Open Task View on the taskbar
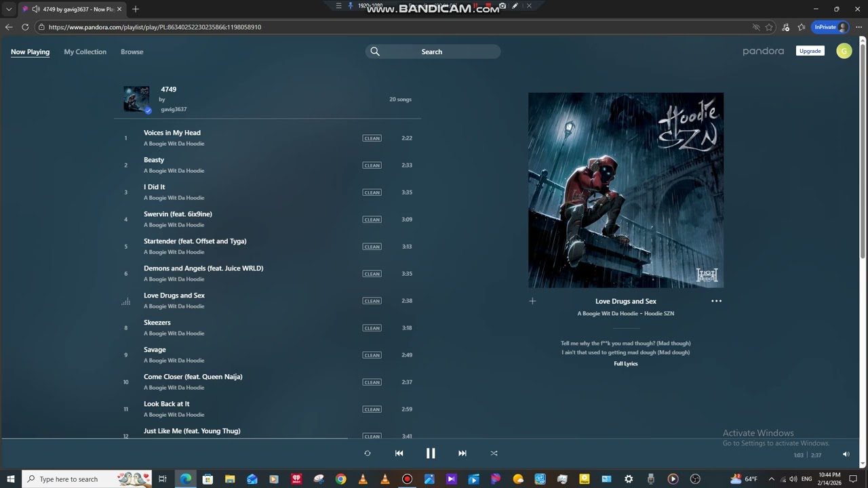 (x=163, y=479)
